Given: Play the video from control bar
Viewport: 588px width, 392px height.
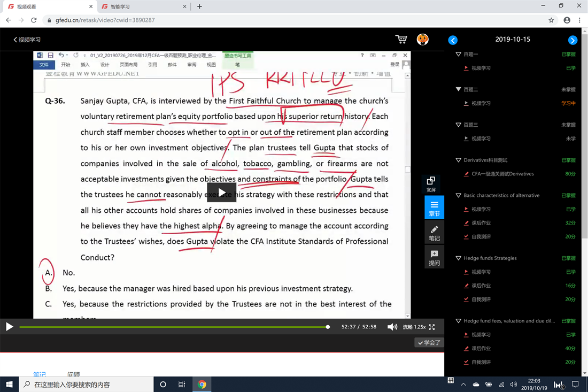Looking at the screenshot, I should [10, 327].
